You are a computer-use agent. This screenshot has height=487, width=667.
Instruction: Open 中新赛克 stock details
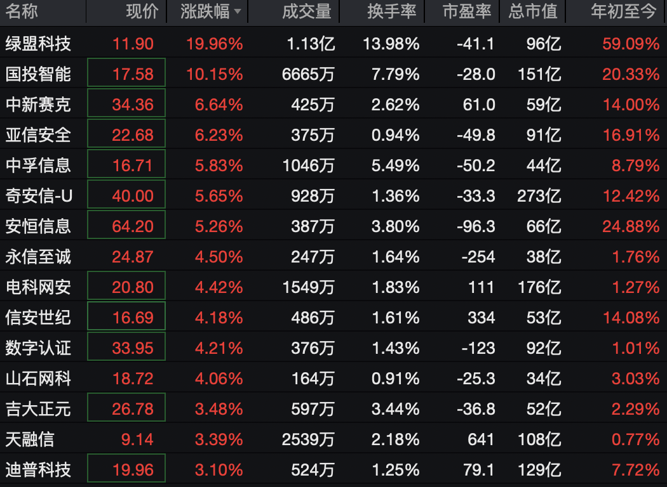[x=38, y=104]
